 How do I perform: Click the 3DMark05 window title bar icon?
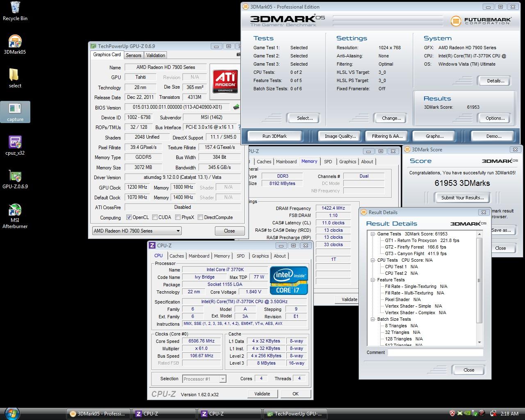[245, 7]
